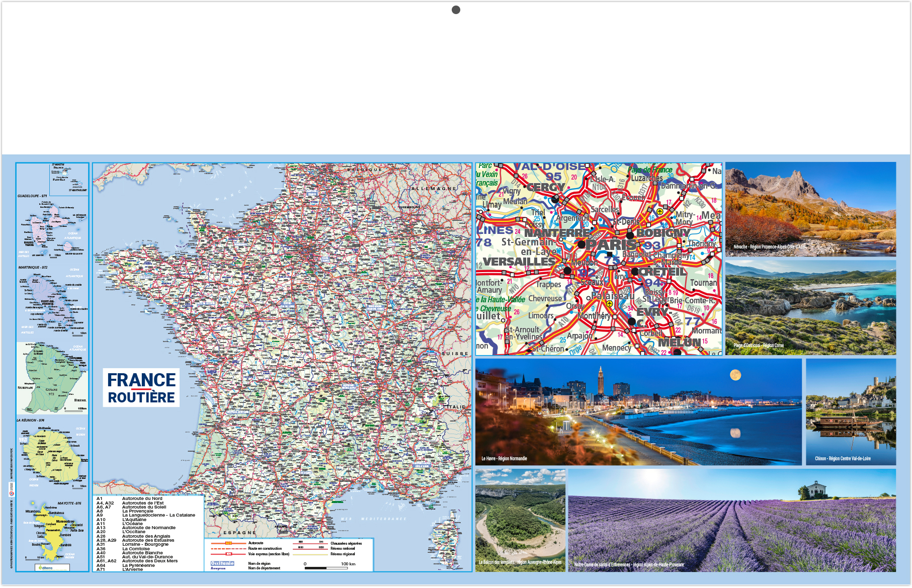This screenshot has height=588, width=912.
Task: Click the A20 Autoroute legend symbol
Action: [228, 543]
